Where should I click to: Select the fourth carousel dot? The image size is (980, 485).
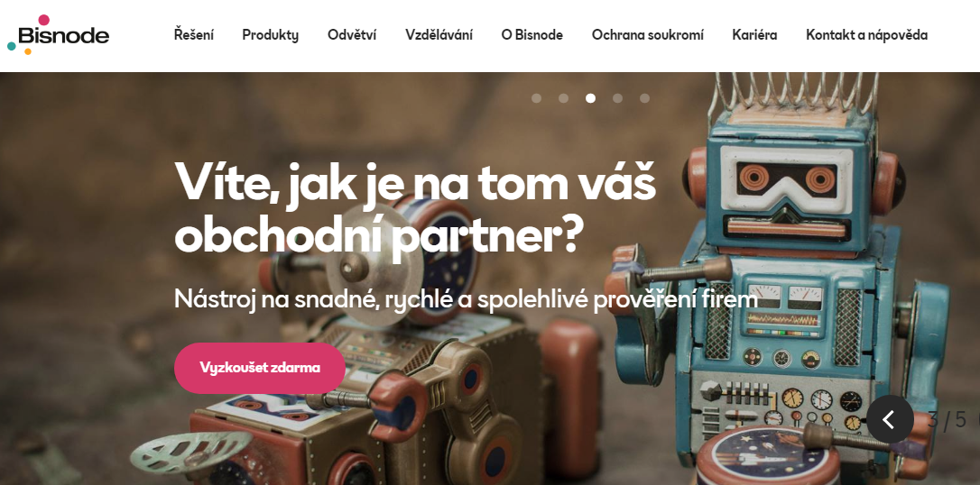coord(617,98)
